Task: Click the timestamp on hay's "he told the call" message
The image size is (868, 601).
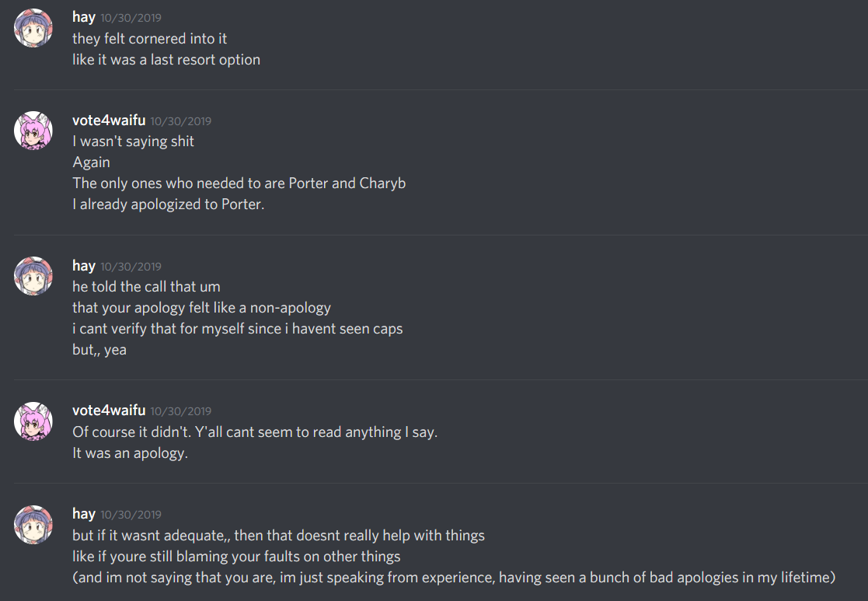Action: point(131,267)
